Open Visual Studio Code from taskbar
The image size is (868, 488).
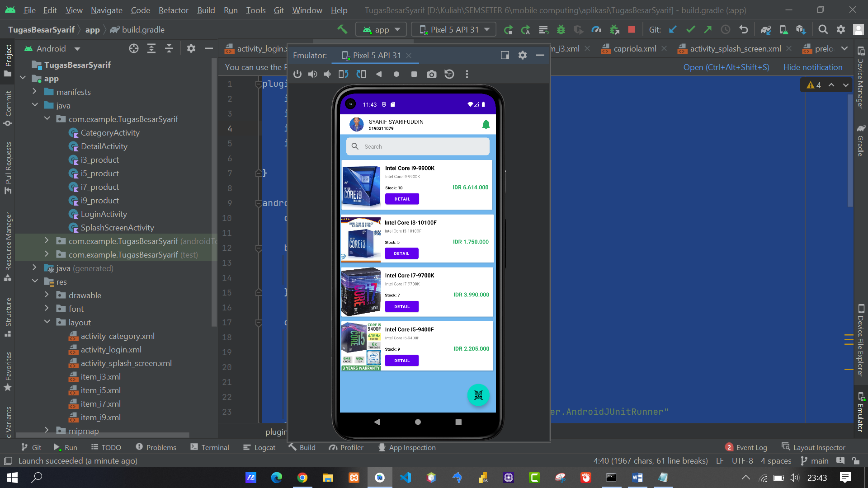click(406, 478)
